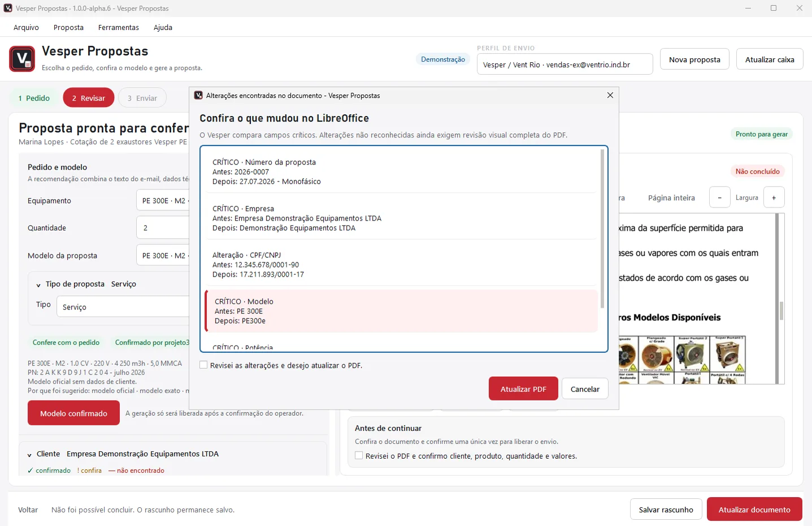Viewport: 812px width, 526px height.
Task: Click the 'Demonstração' badge
Action: [x=443, y=59]
